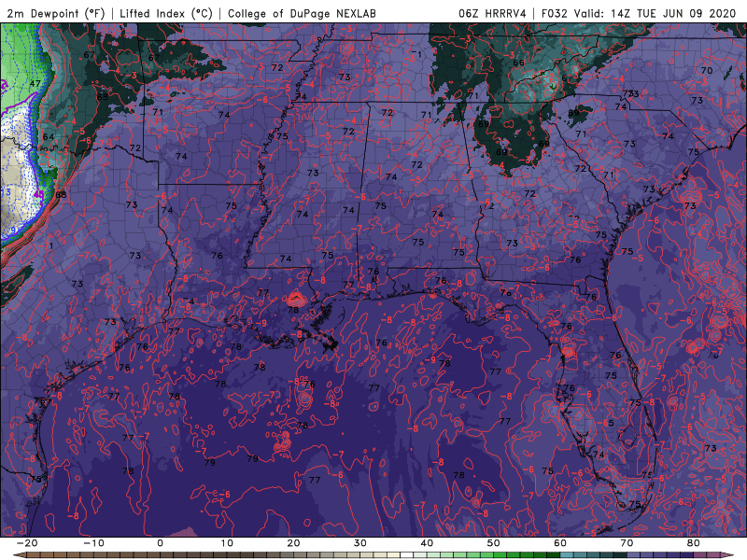Click the 70 label on the color scale
Viewport: 747px width, 560px height.
coord(627,543)
